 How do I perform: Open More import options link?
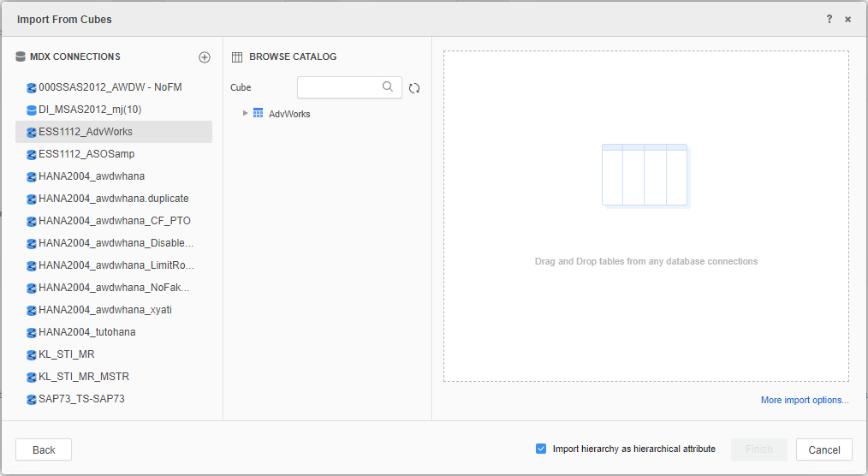tap(804, 400)
